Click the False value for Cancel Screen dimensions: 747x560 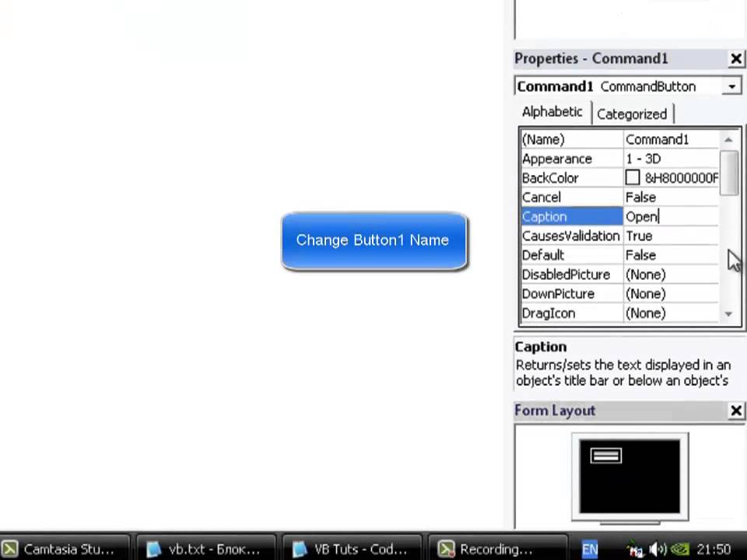(x=670, y=197)
